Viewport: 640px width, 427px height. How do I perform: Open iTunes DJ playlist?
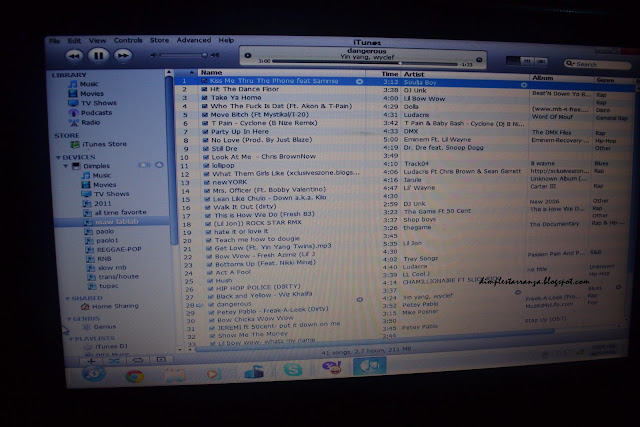[111, 347]
